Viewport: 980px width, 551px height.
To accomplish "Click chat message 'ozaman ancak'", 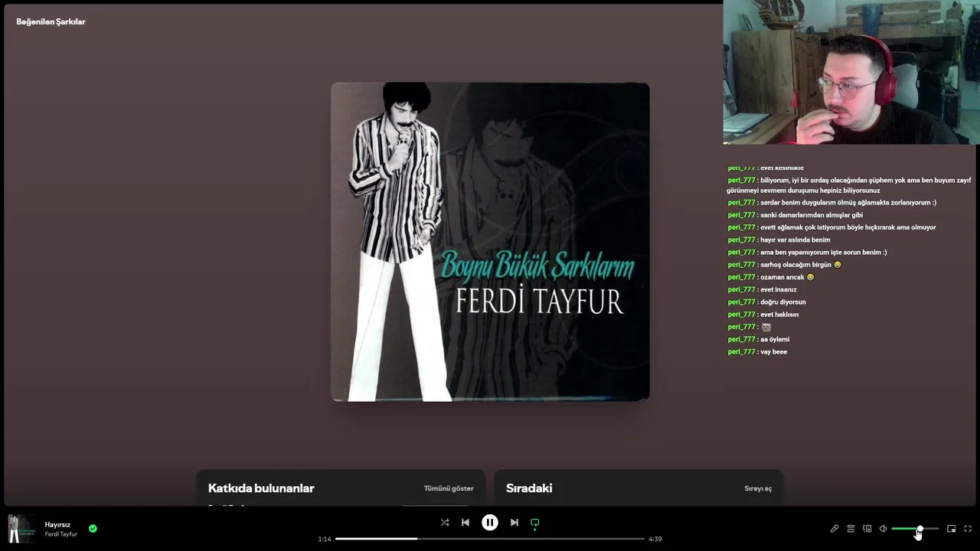I will tap(782, 277).
